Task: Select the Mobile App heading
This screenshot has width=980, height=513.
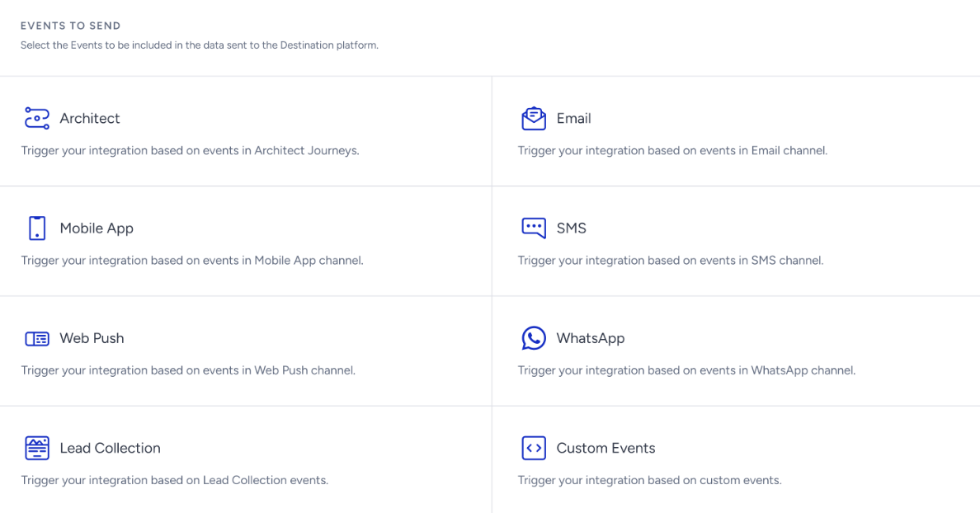Action: [97, 228]
